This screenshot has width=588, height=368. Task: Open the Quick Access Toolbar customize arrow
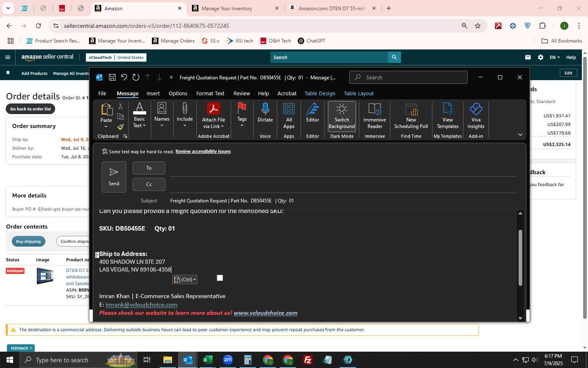pos(171,77)
